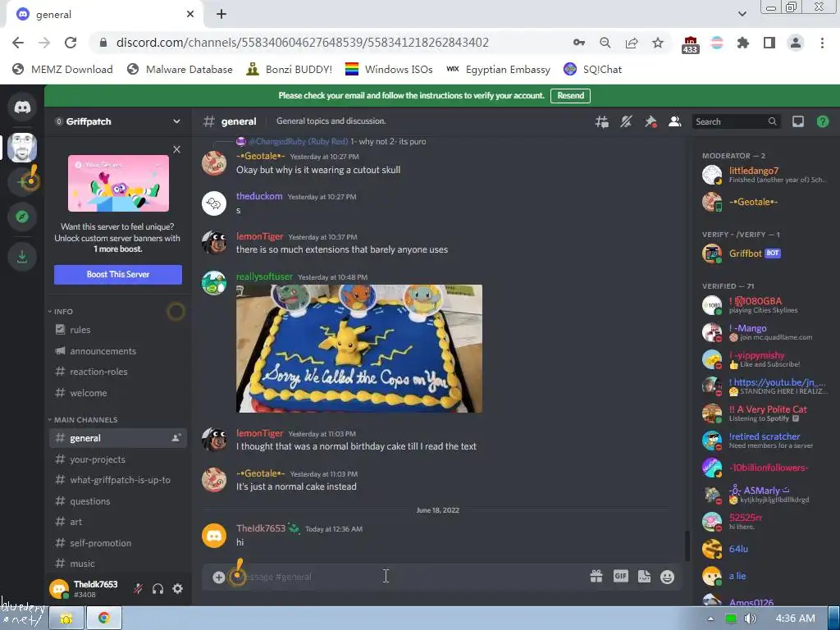840x630 pixels.
Task: Toggle member list visibility icon
Action: pyautogui.click(x=674, y=121)
